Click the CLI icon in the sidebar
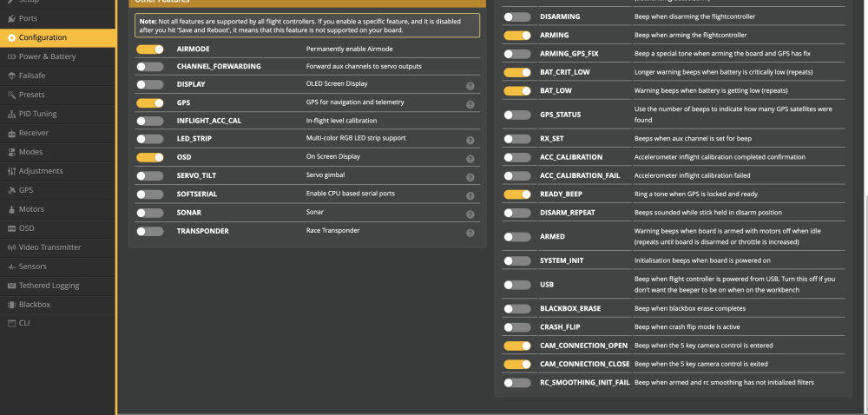The width and height of the screenshot is (868, 415). pyautogui.click(x=12, y=323)
